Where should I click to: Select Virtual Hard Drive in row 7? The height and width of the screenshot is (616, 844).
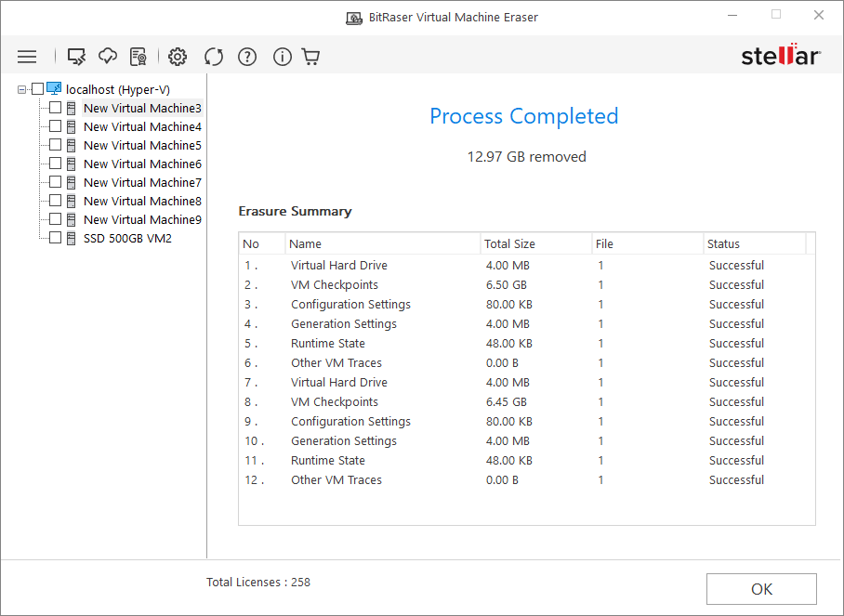(x=339, y=383)
